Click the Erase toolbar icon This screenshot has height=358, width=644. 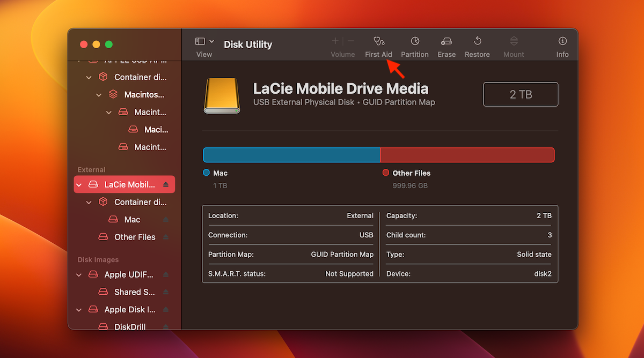[x=446, y=41]
